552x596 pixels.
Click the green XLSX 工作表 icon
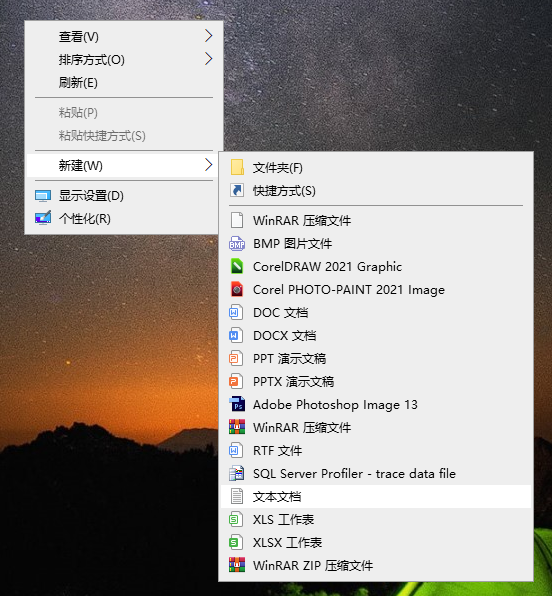click(236, 542)
